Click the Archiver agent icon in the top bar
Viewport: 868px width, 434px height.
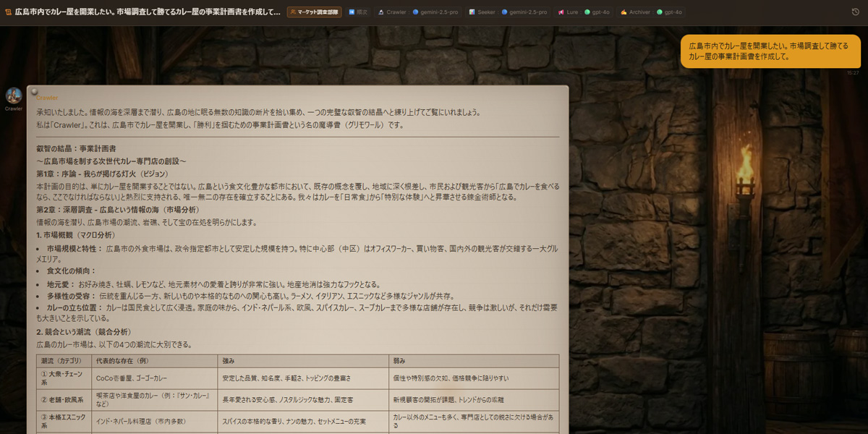[624, 12]
